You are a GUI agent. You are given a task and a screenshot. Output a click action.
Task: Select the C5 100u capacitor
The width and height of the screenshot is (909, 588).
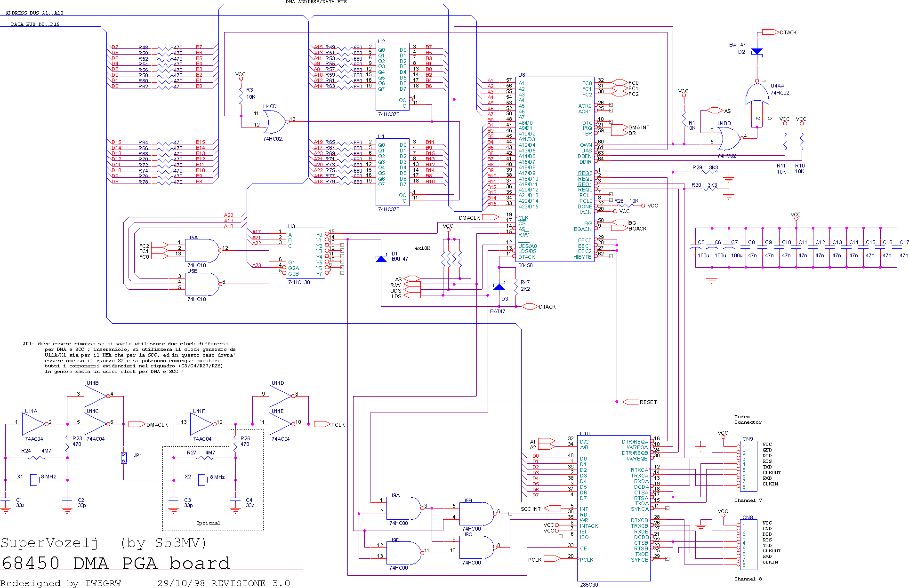(x=696, y=246)
